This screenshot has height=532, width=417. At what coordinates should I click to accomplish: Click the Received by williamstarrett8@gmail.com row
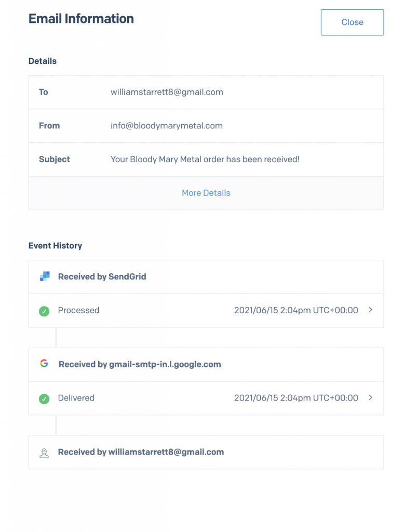point(141,452)
